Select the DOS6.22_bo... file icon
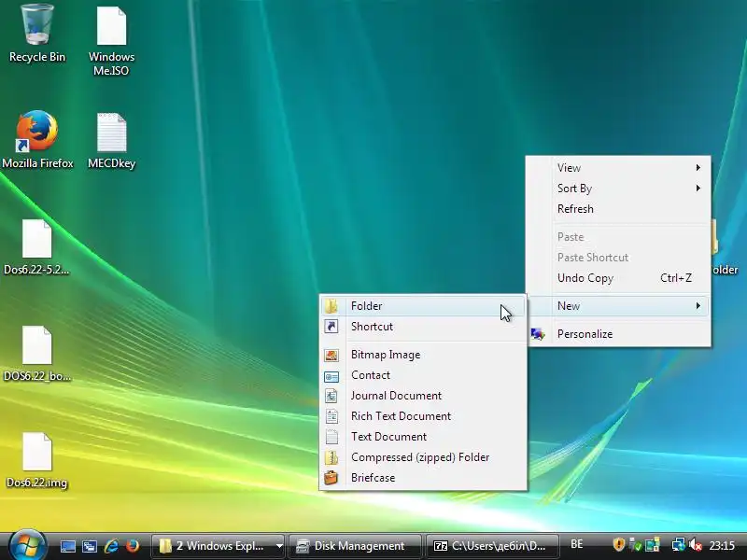747x560 pixels. click(36, 354)
